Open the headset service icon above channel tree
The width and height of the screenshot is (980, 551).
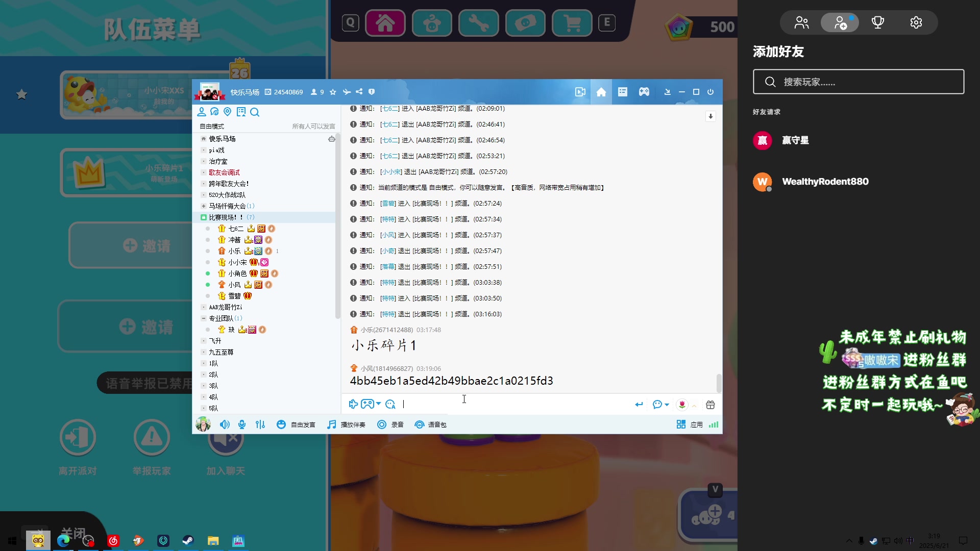[214, 112]
